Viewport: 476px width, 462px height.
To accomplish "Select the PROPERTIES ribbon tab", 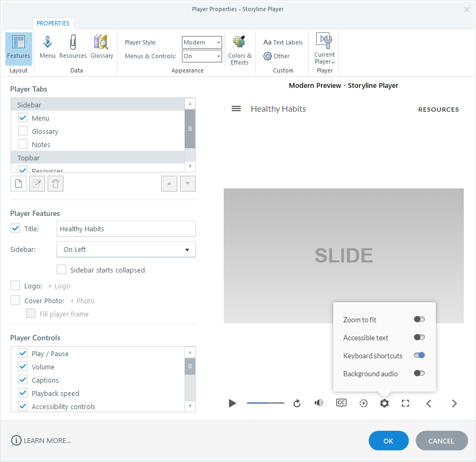I will [53, 23].
